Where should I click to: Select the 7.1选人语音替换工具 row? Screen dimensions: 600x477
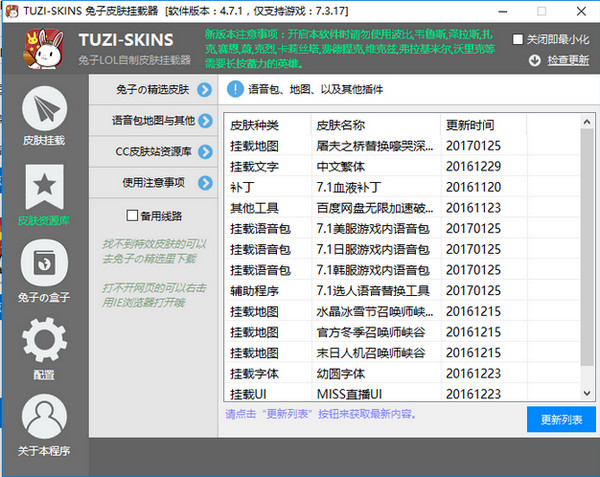click(403, 291)
